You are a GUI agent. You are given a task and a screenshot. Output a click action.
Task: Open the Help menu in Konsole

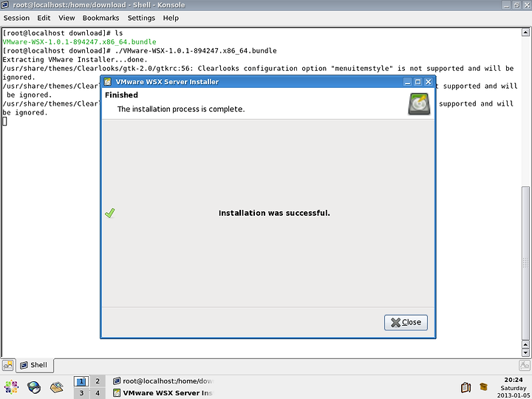click(171, 18)
